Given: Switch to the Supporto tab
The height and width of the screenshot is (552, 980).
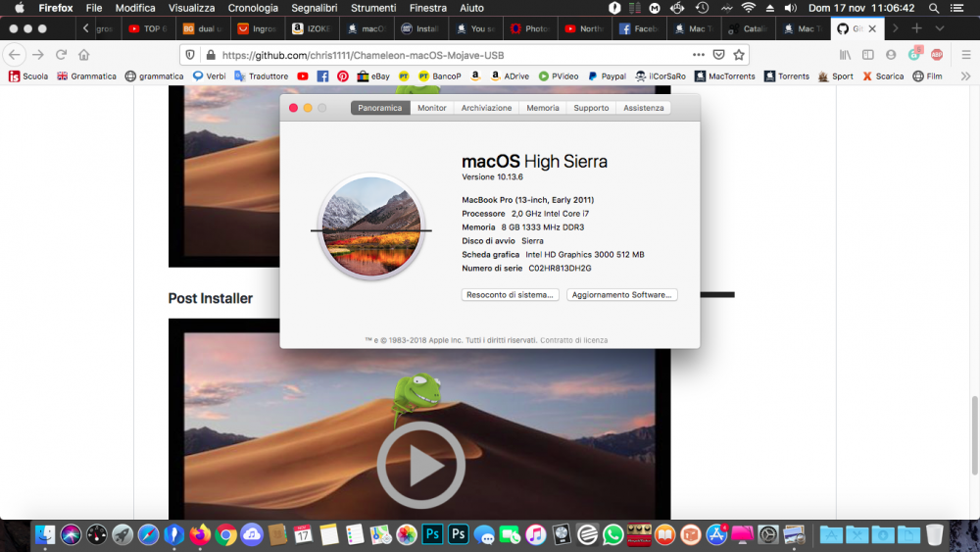Looking at the screenshot, I should (x=591, y=108).
